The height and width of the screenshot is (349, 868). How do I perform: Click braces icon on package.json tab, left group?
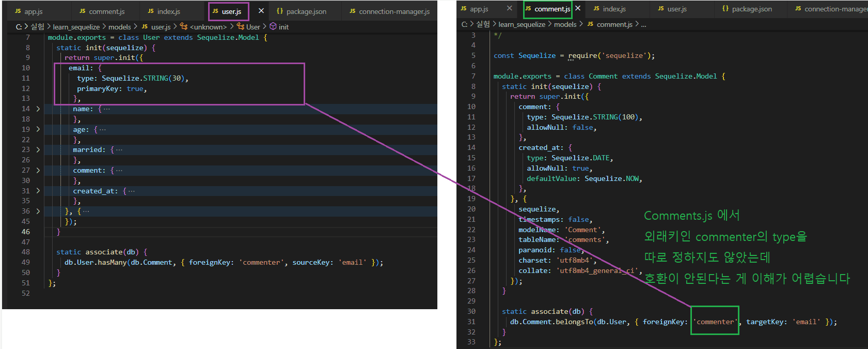click(280, 11)
